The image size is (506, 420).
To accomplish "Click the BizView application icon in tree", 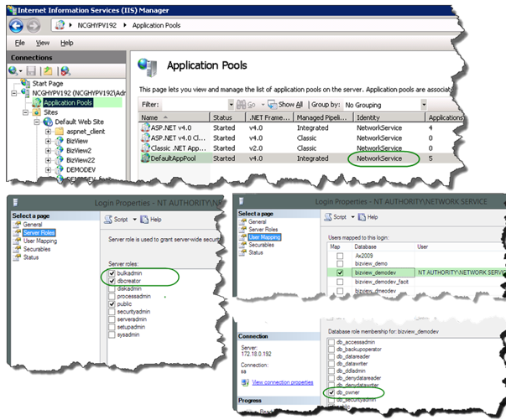I will (59, 141).
